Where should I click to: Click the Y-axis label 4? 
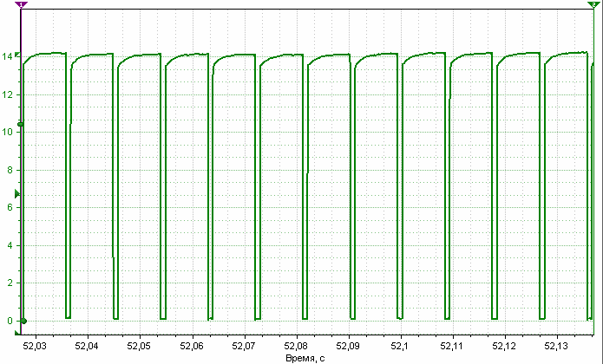pos(10,245)
